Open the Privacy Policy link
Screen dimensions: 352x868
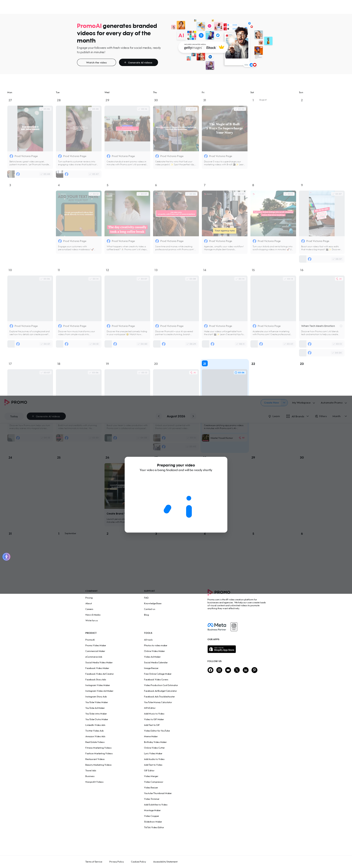pos(117,862)
